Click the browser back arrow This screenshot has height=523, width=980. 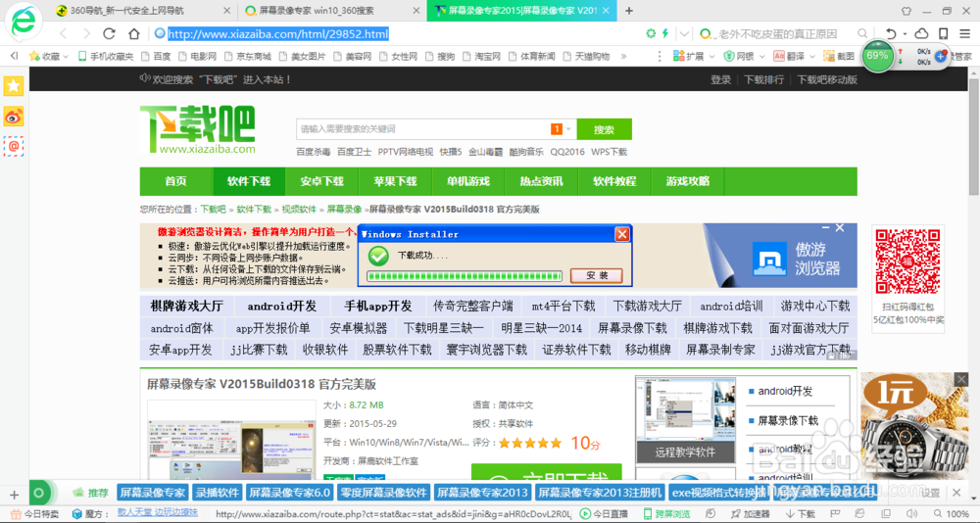63,33
